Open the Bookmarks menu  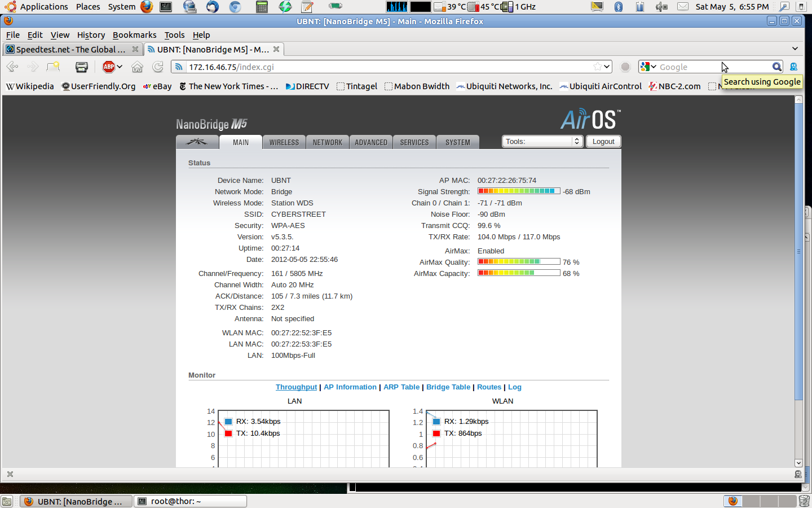[x=134, y=35]
